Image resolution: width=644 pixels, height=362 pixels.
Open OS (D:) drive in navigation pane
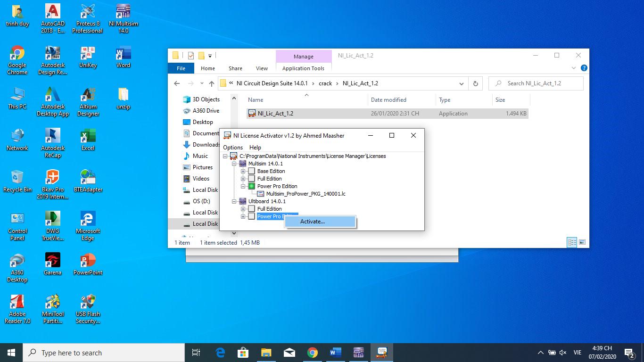point(201,201)
